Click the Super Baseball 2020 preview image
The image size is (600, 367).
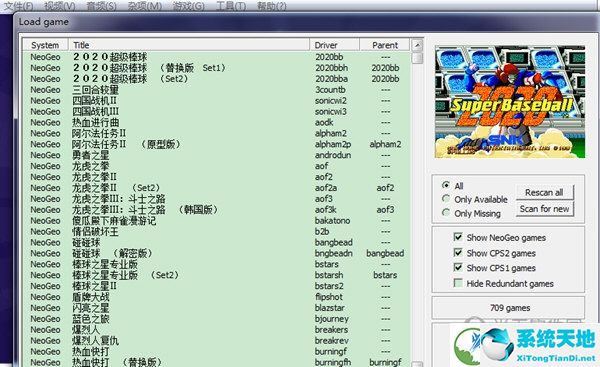click(510, 101)
